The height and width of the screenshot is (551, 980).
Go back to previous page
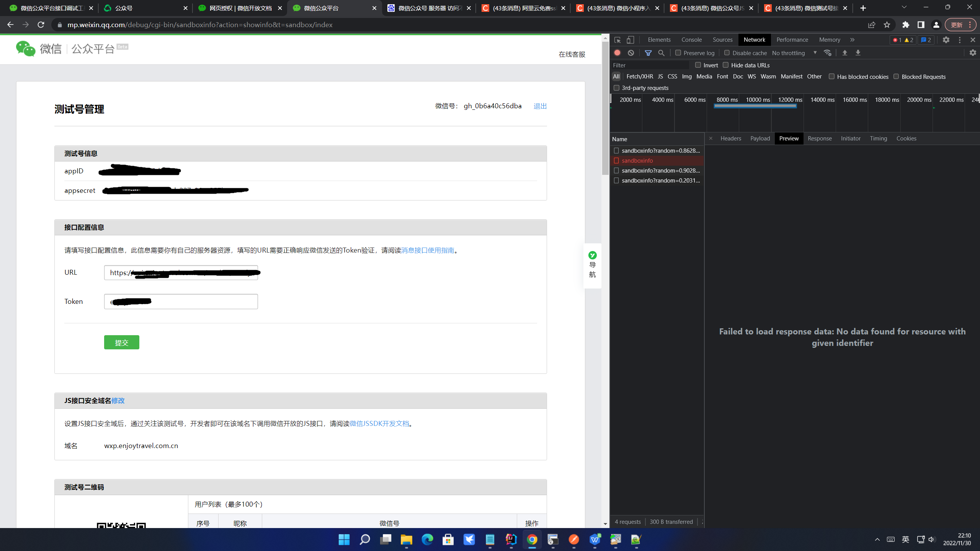coord(10,25)
